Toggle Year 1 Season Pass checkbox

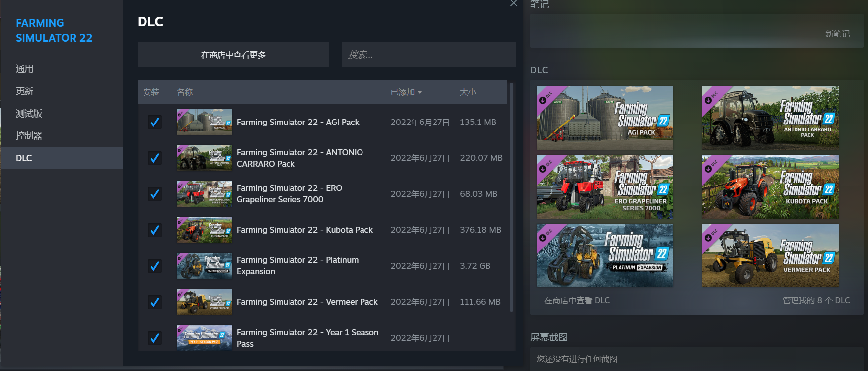(x=155, y=338)
